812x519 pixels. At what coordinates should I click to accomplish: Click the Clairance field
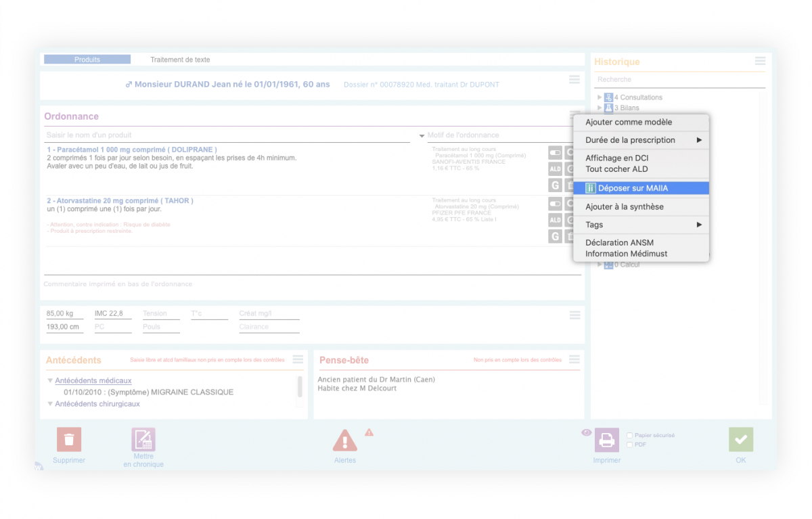269,328
